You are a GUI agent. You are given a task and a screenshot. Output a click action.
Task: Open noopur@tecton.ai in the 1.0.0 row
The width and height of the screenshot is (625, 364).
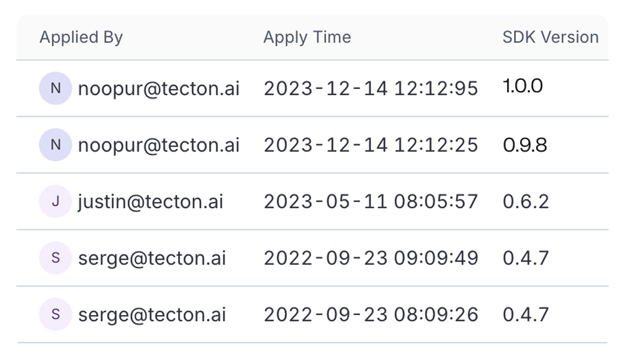point(159,89)
